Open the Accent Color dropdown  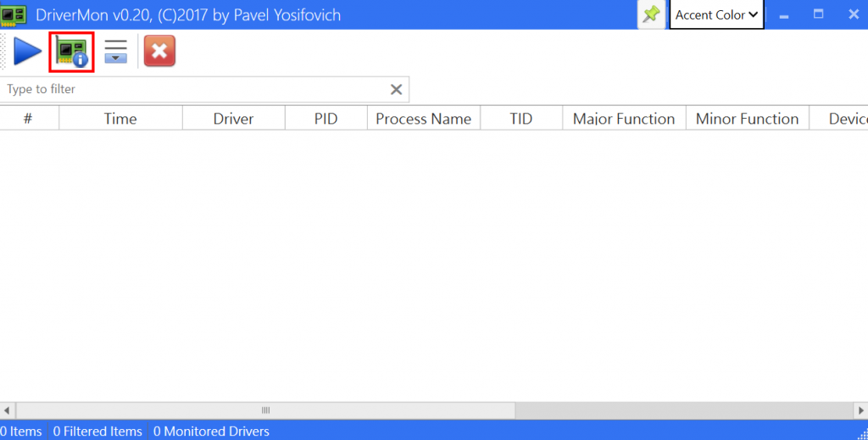(x=716, y=15)
